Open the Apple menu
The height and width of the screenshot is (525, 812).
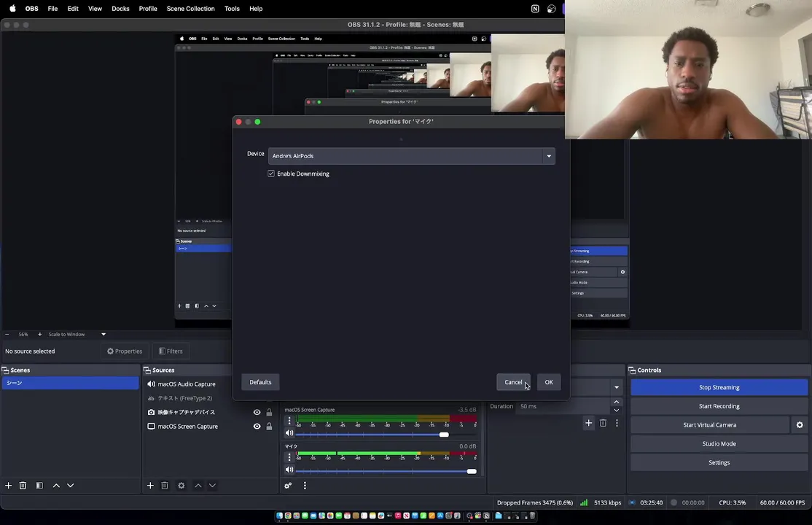tap(12, 9)
